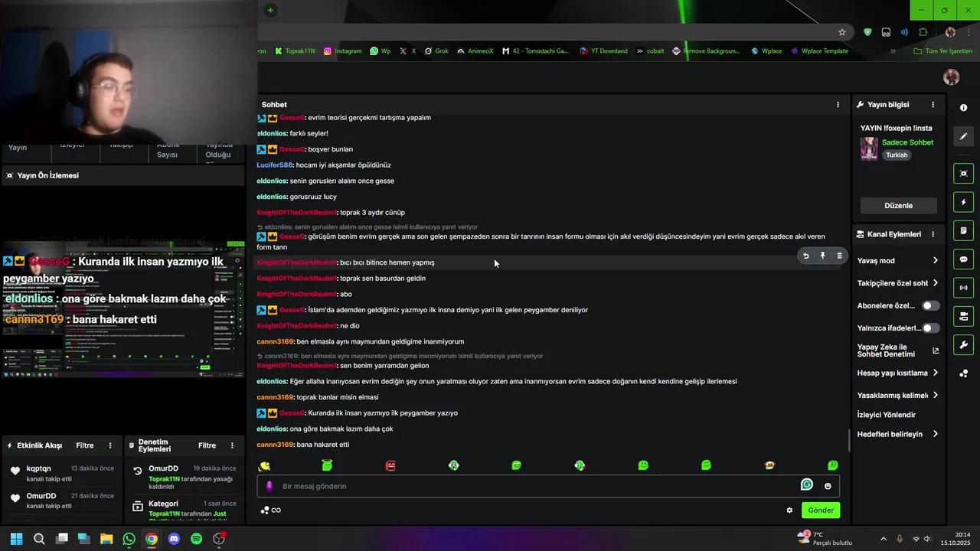Image resolution: width=980 pixels, height=551 pixels.
Task: Click Sadece Sohbet category link
Action: coord(908,142)
